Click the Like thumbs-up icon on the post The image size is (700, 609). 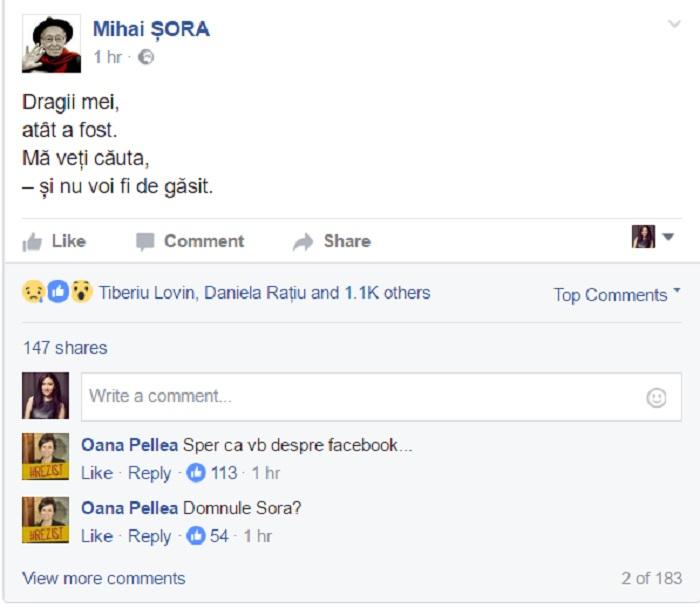coord(33,241)
